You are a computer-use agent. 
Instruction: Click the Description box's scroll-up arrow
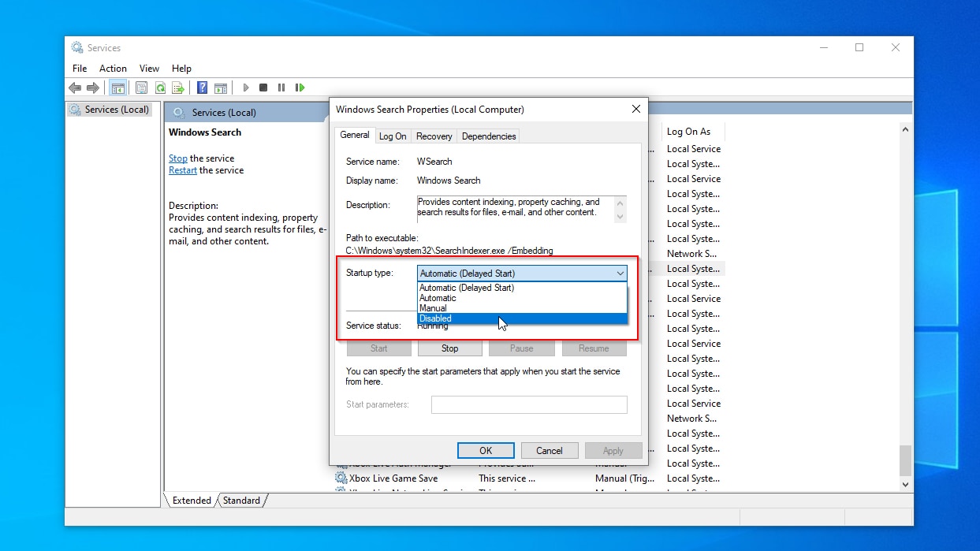pyautogui.click(x=620, y=202)
